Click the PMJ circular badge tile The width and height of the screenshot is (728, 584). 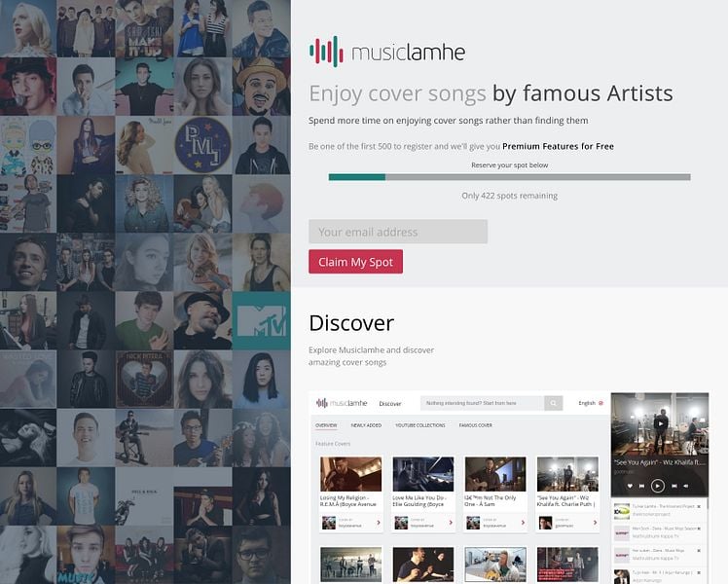coord(202,145)
